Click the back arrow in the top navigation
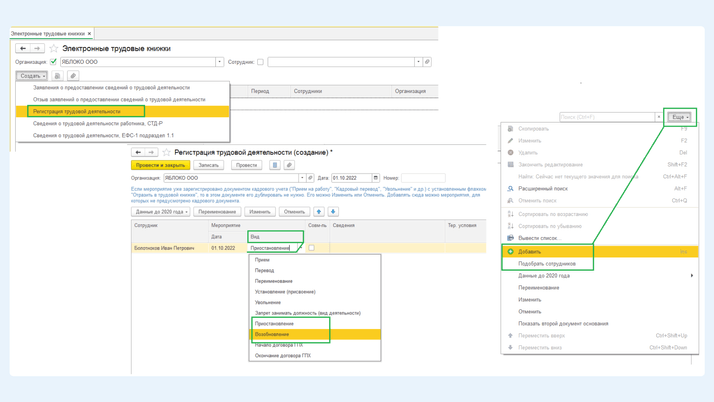 [x=23, y=48]
